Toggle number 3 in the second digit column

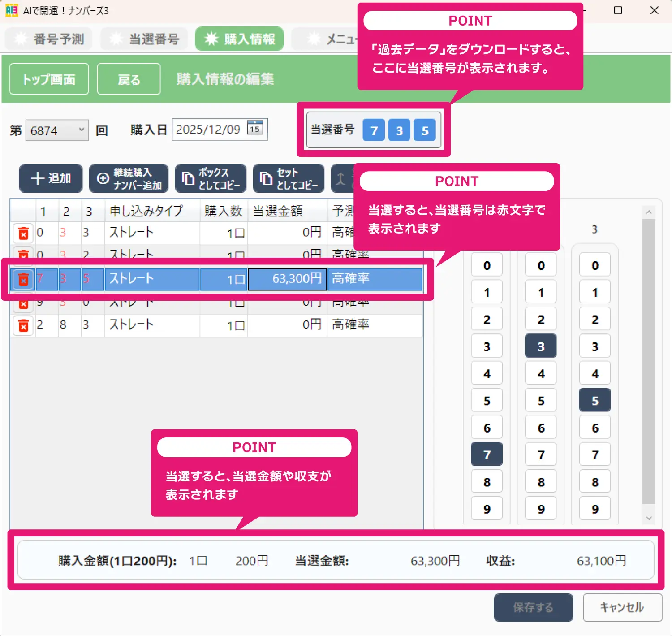click(x=540, y=346)
